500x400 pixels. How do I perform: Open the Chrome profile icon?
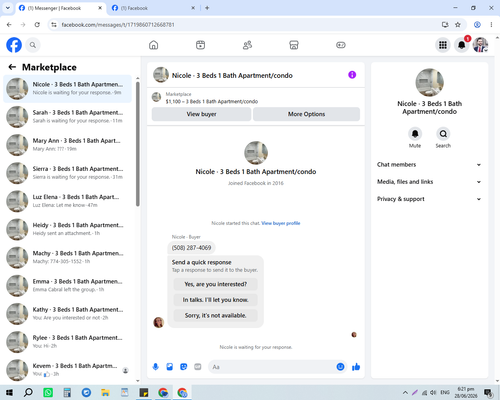(477, 25)
